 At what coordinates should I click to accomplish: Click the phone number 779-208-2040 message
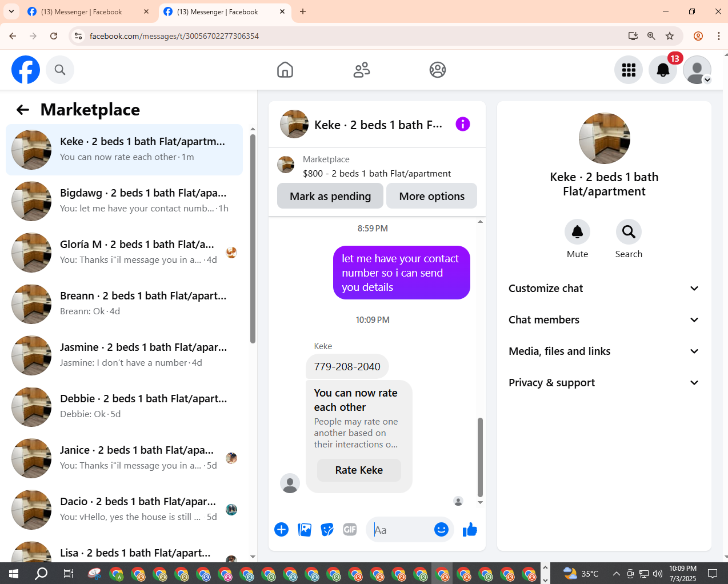click(x=347, y=367)
